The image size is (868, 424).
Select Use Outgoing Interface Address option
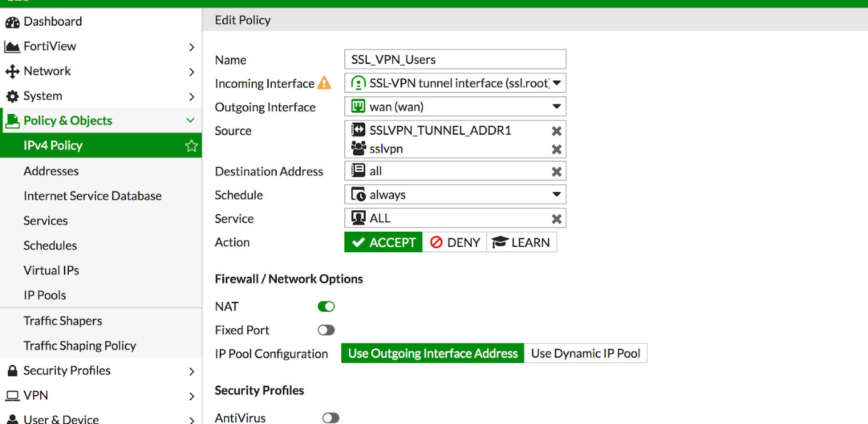point(433,353)
